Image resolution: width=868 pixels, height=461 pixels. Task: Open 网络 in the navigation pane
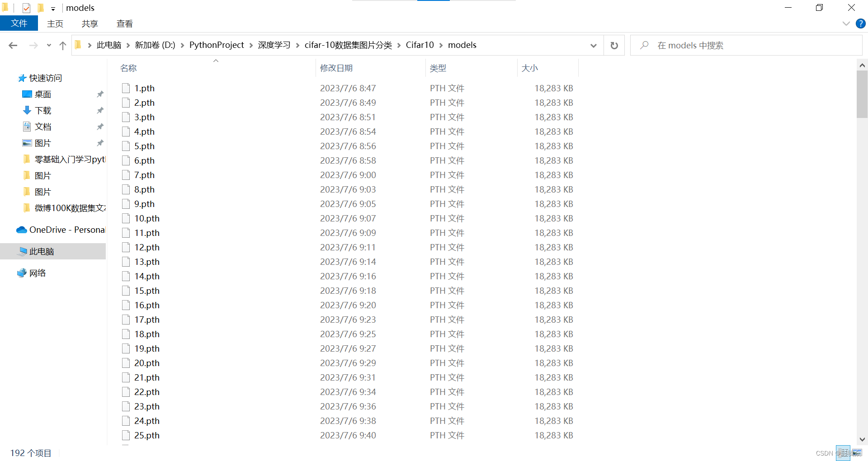(x=38, y=273)
